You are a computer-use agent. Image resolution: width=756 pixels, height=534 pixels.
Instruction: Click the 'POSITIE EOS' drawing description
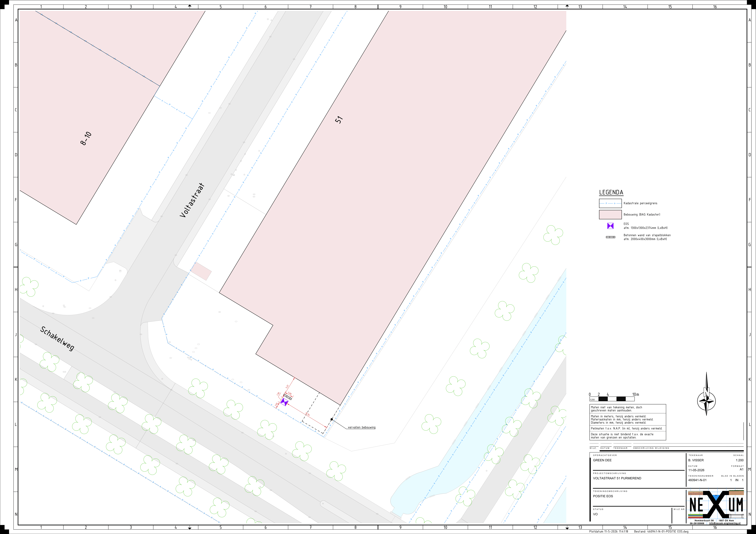point(603,496)
